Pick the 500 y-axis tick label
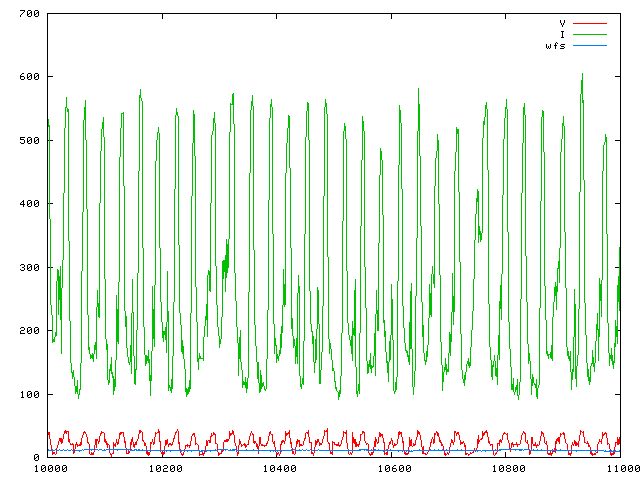The image size is (640, 480). coord(29,140)
